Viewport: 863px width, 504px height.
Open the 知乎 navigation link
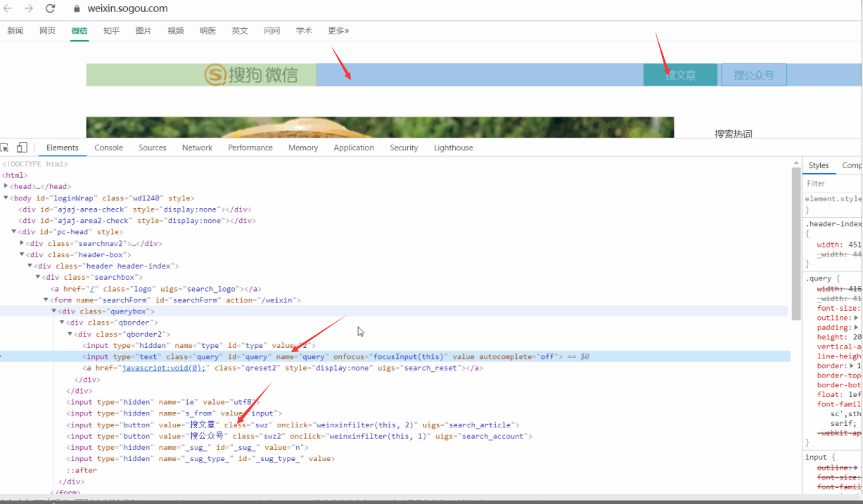pos(111,31)
